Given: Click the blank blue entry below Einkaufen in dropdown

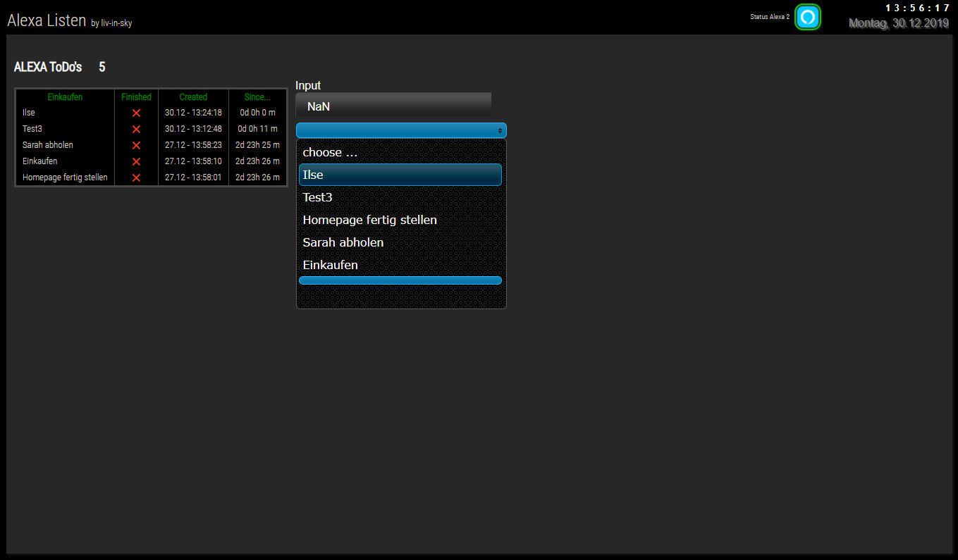Looking at the screenshot, I should coord(400,280).
